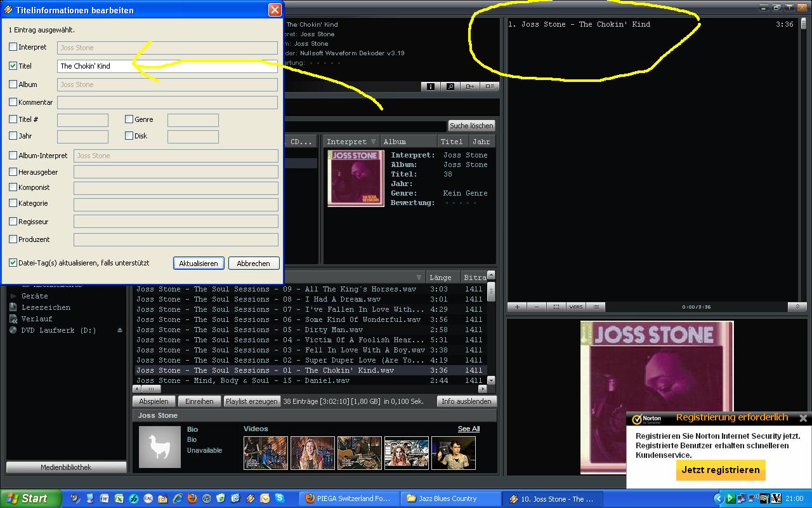Open the Interpret column sort dropdown arrow
This screenshot has height=508, width=812.
[x=373, y=142]
